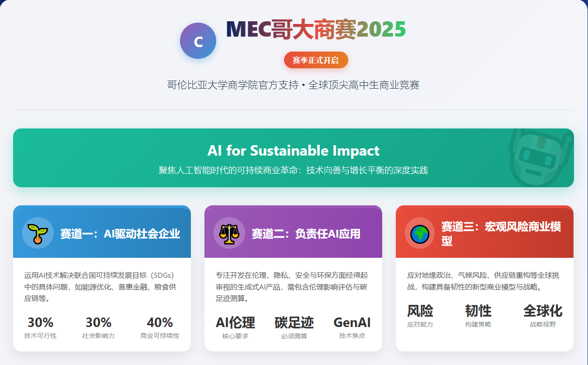Click the AI伦理 核心要求 stat
The height and width of the screenshot is (365, 588).
pyautogui.click(x=235, y=327)
